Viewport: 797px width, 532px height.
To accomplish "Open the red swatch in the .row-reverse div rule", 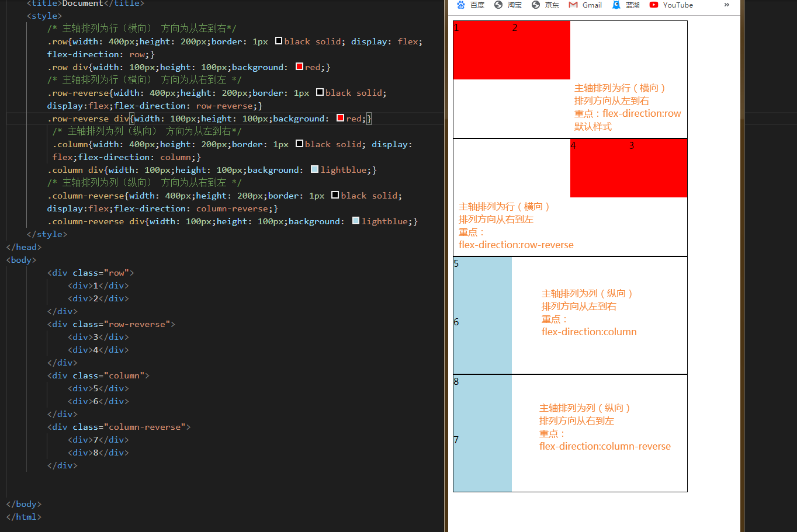I will (340, 118).
